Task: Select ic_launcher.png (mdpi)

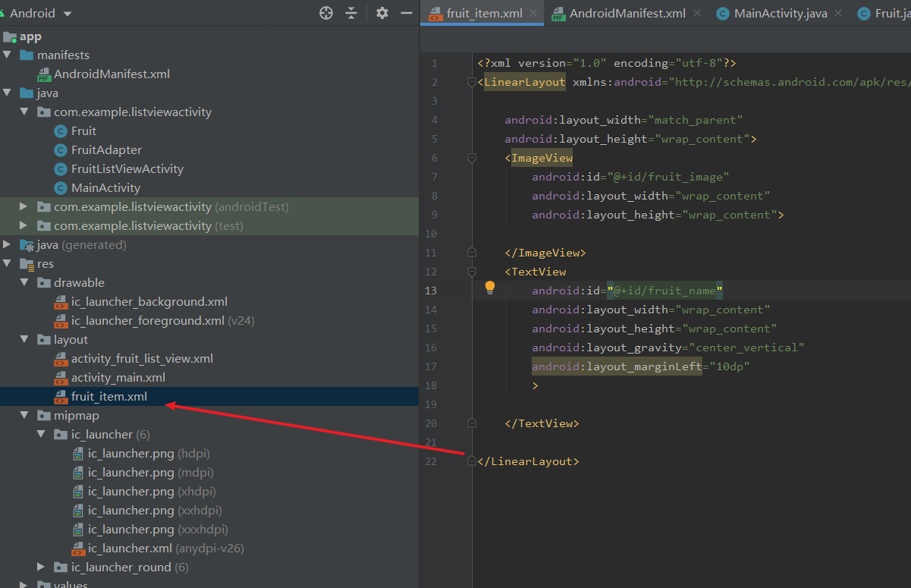Action: (151, 473)
